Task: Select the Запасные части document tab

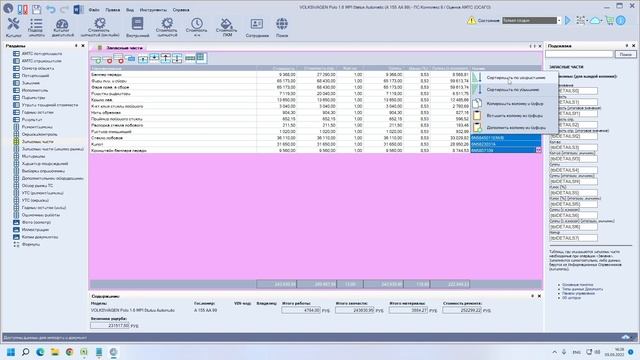Action: coord(120,48)
